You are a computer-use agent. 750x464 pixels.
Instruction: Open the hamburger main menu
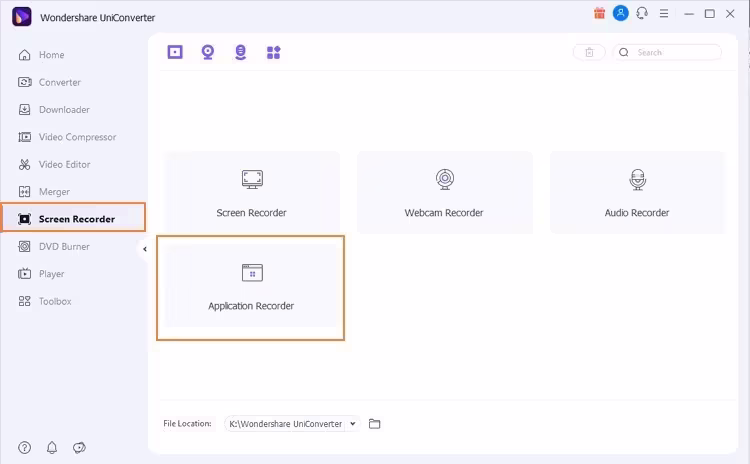pos(664,13)
